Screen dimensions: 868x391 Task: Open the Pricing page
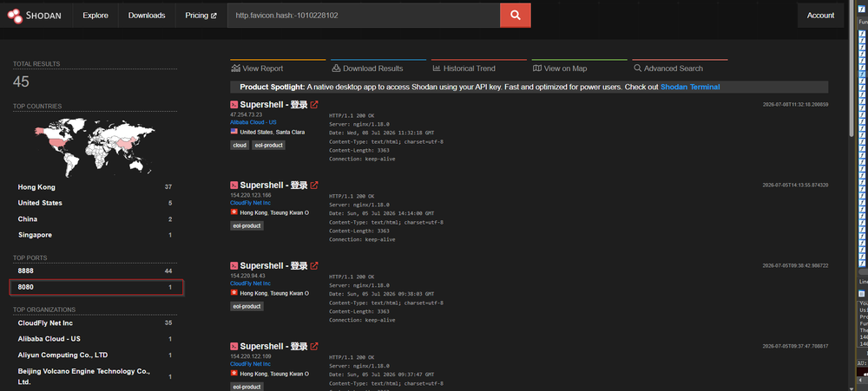tap(201, 16)
